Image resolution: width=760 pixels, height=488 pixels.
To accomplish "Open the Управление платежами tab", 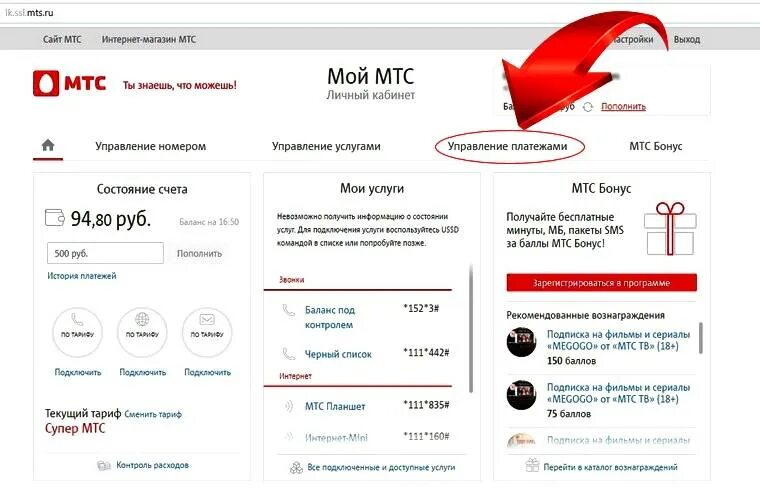I will pyautogui.click(x=507, y=146).
